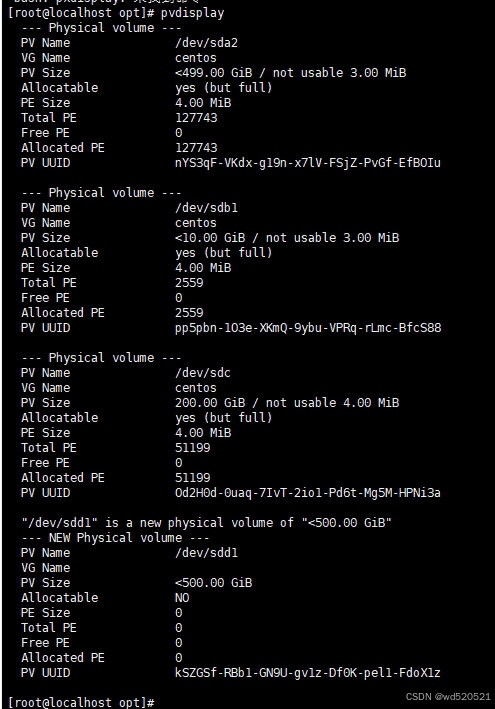Screen dimensions: 495x709
Task: Click the /dev/sdd1 PV name value
Action: [x=206, y=553]
